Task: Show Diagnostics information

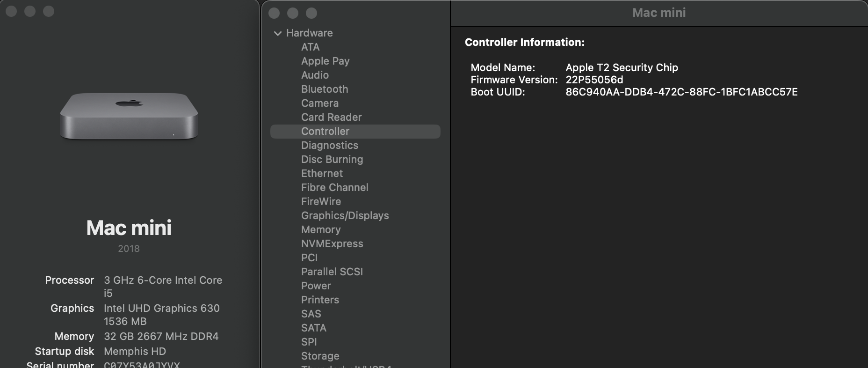Action: tap(329, 145)
